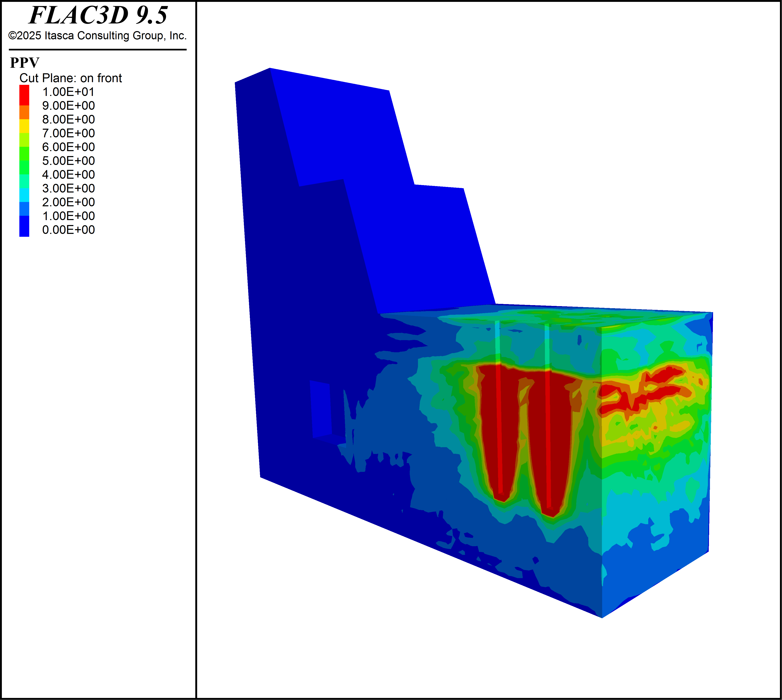782x700 pixels.
Task: Click the yellow 8.00E+00 legend color
Action: (24, 126)
